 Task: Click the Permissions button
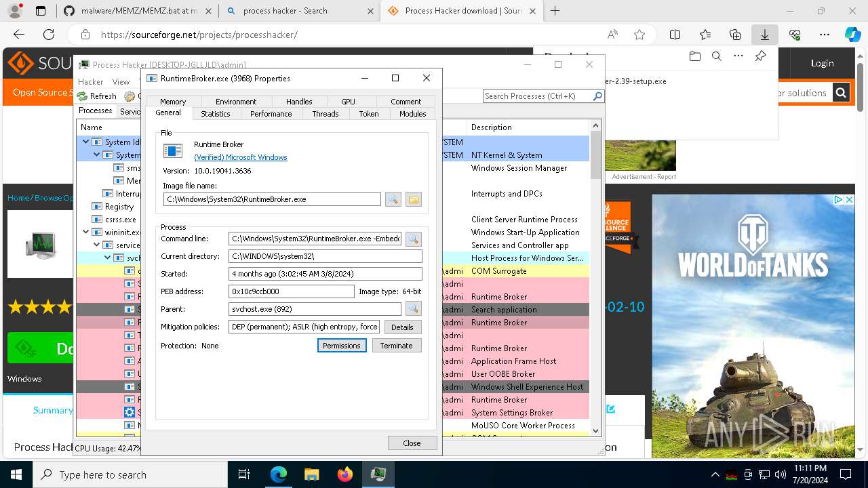tap(342, 346)
